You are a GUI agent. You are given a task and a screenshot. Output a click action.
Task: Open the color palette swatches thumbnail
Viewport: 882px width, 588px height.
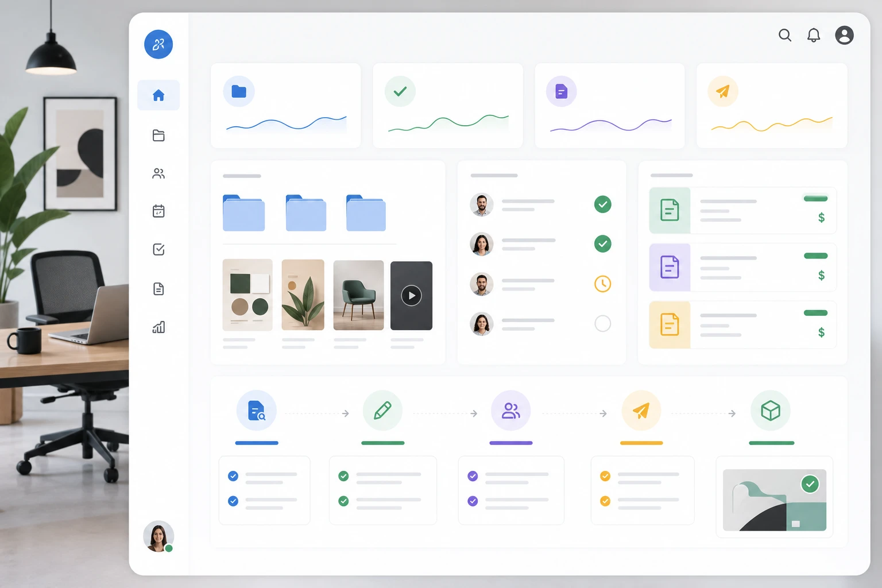[x=247, y=295]
